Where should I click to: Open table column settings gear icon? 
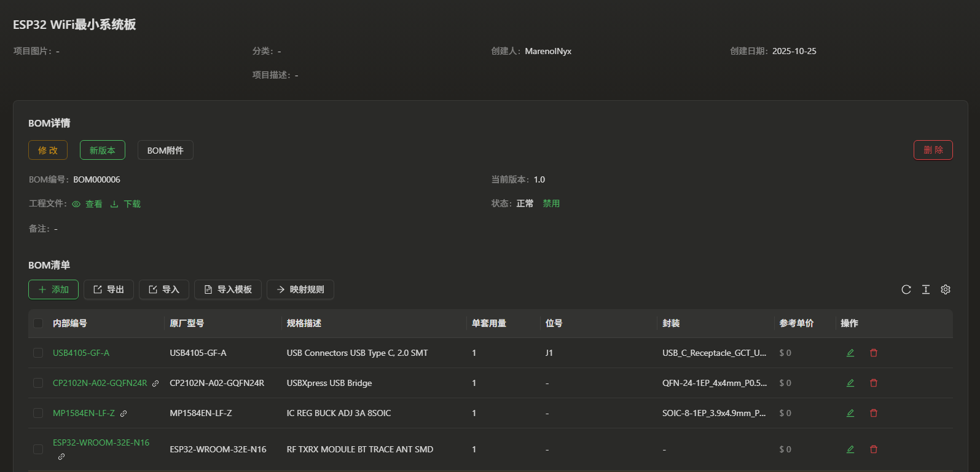pyautogui.click(x=946, y=289)
